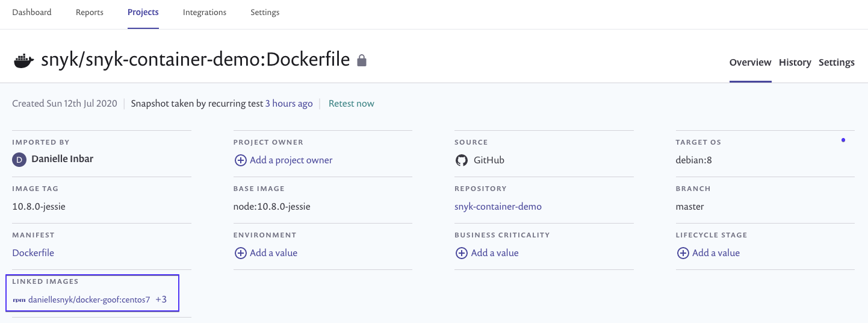Screen dimensions: 868x323
Task: Click the lock icon next to Dockerfile title
Action: coord(362,60)
